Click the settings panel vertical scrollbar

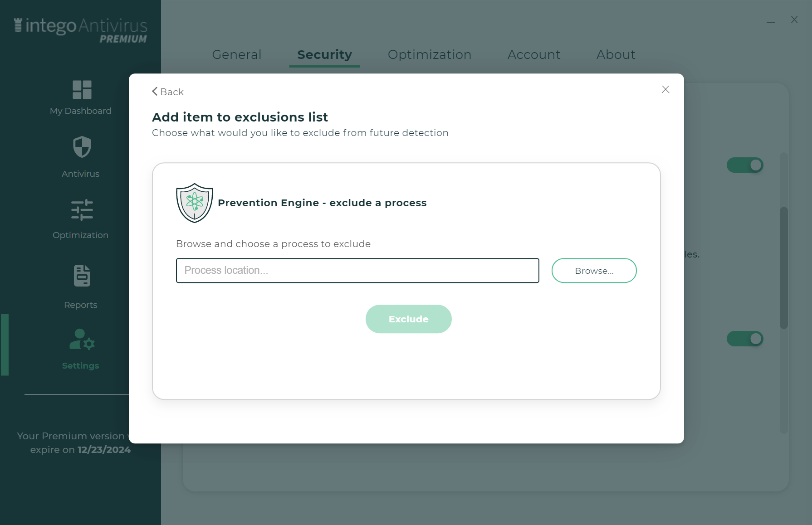coord(784,267)
